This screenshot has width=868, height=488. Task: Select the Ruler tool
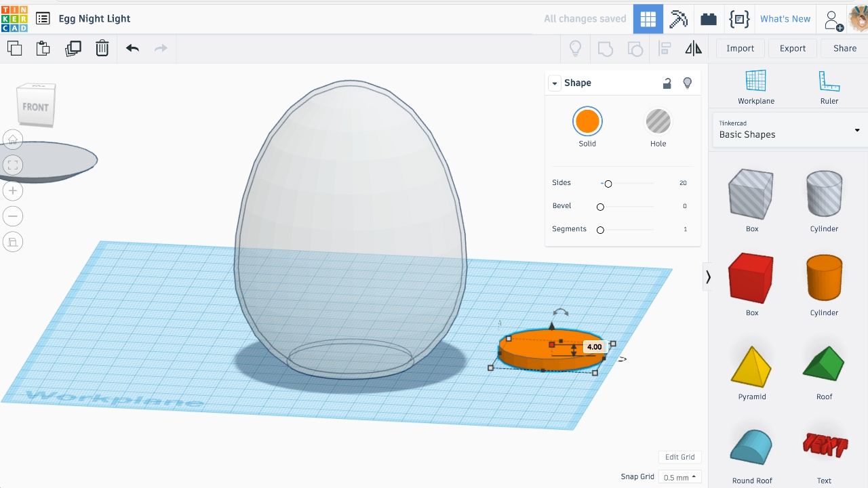point(829,87)
